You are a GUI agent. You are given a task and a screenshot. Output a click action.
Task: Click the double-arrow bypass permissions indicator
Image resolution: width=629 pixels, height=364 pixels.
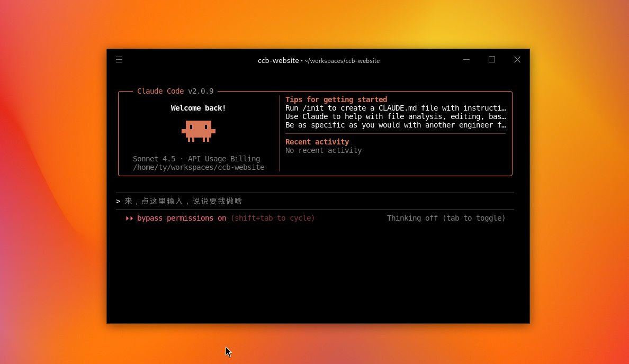(x=129, y=218)
